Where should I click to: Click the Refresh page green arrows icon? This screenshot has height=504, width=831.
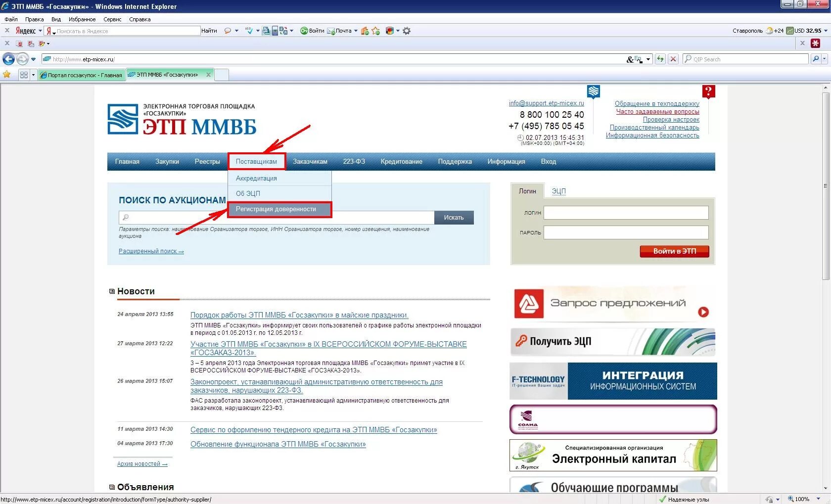pyautogui.click(x=660, y=59)
